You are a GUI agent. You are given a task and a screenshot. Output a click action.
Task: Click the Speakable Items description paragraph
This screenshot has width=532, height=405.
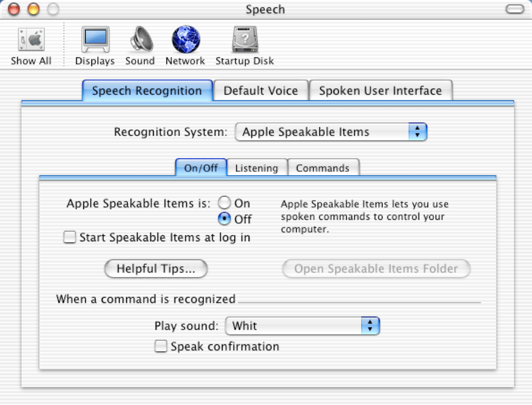pyautogui.click(x=365, y=217)
